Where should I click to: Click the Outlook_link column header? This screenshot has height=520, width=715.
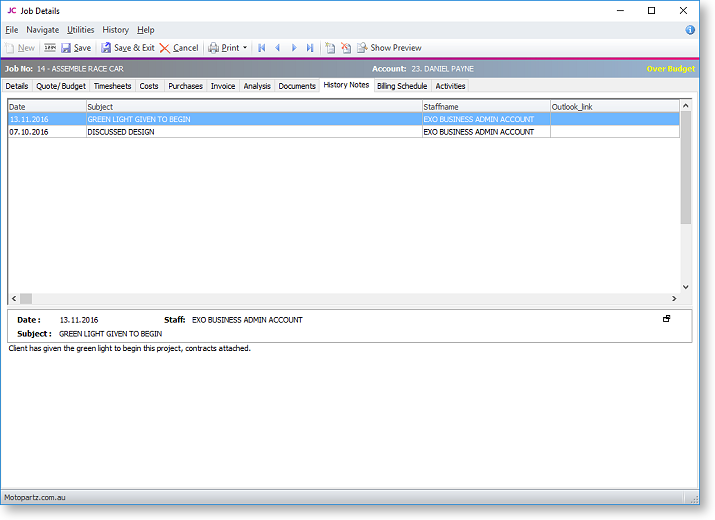(615, 107)
